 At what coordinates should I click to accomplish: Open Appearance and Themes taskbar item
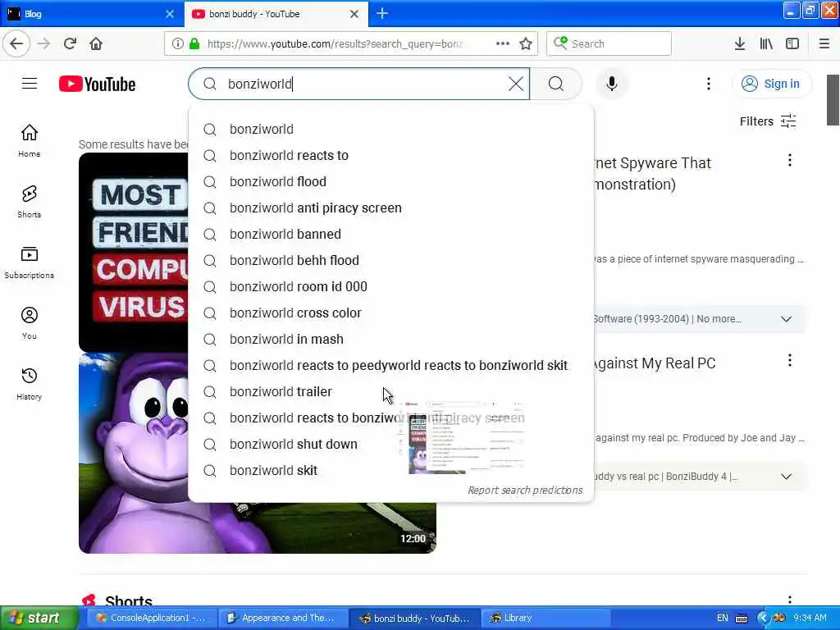click(281, 618)
